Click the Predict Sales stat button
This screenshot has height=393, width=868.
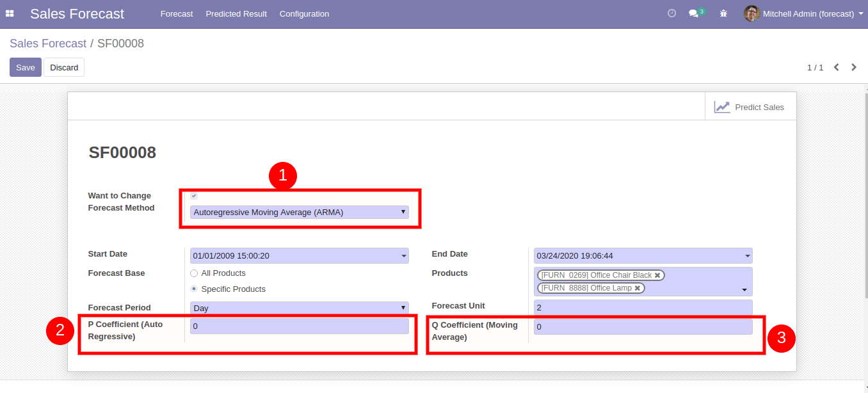click(750, 107)
